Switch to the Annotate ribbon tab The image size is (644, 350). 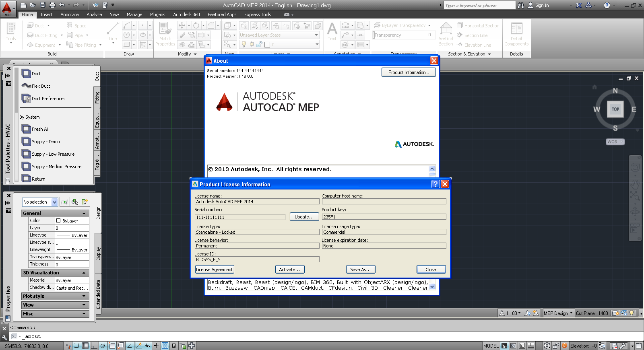pyautogui.click(x=70, y=14)
